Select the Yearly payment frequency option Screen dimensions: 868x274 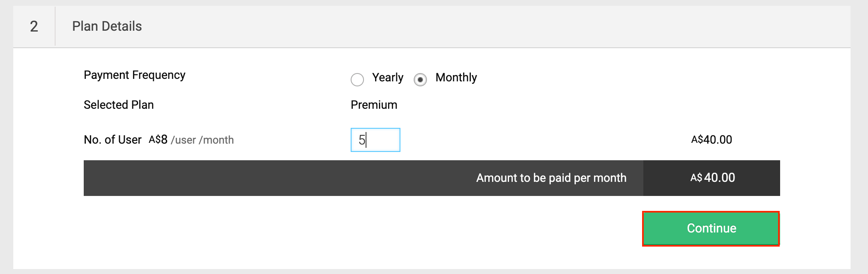pos(357,80)
